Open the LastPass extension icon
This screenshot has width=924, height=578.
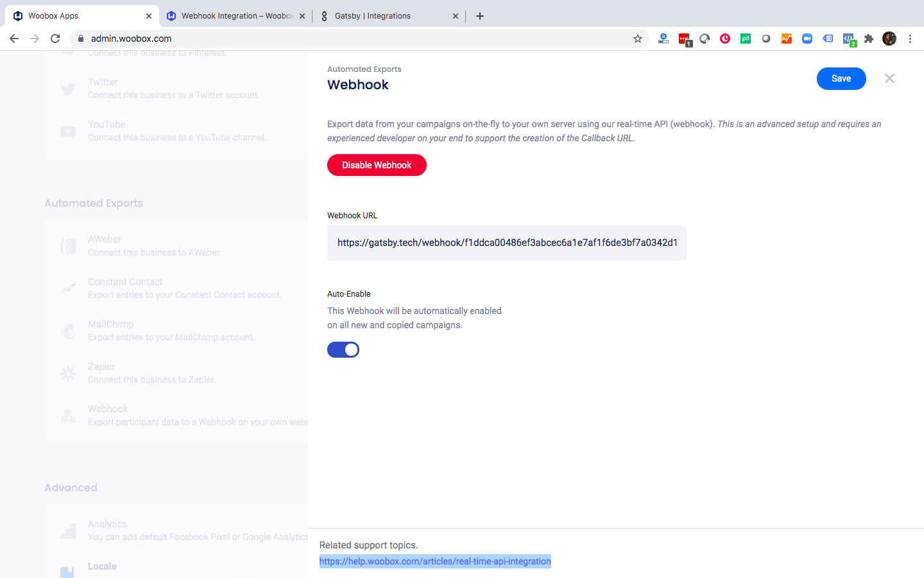pyautogui.click(x=685, y=39)
